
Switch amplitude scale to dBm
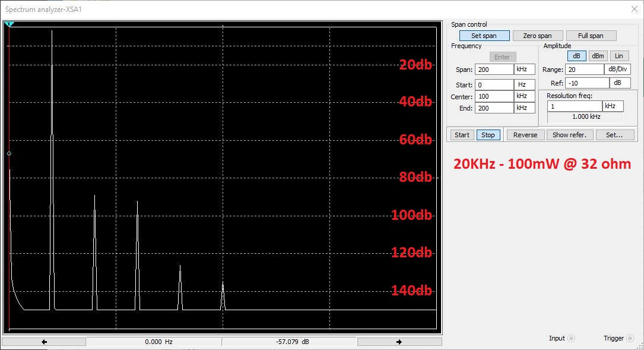pos(598,56)
